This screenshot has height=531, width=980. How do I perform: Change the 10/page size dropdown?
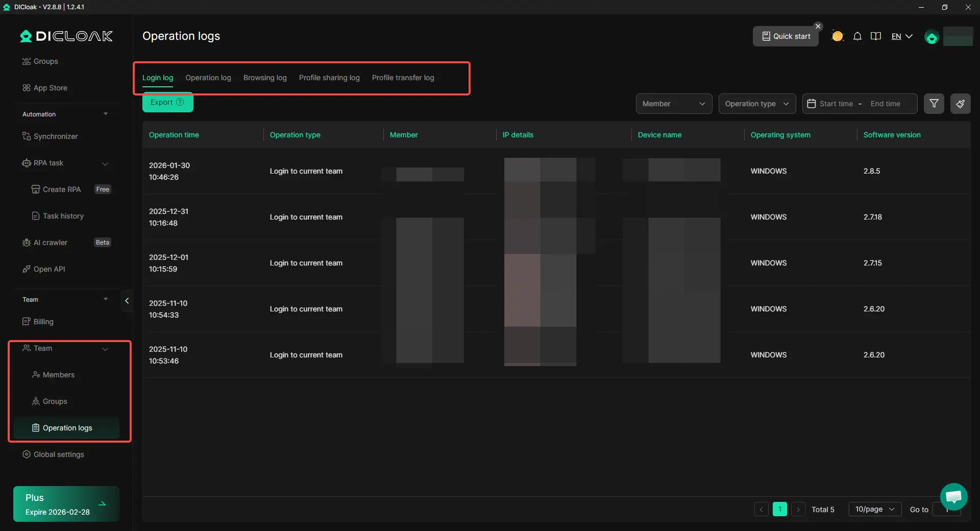coord(874,509)
